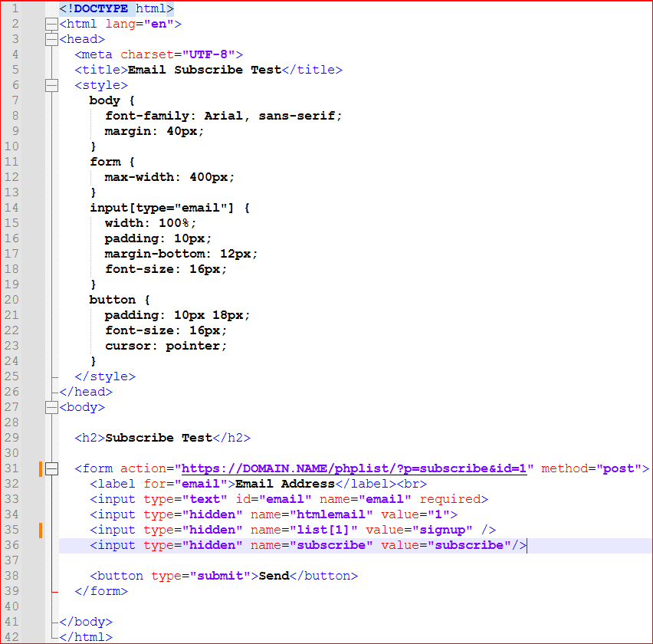Screen dimensions: 653x644
Task: Collapse the body section fold marker
Action: click(x=52, y=407)
